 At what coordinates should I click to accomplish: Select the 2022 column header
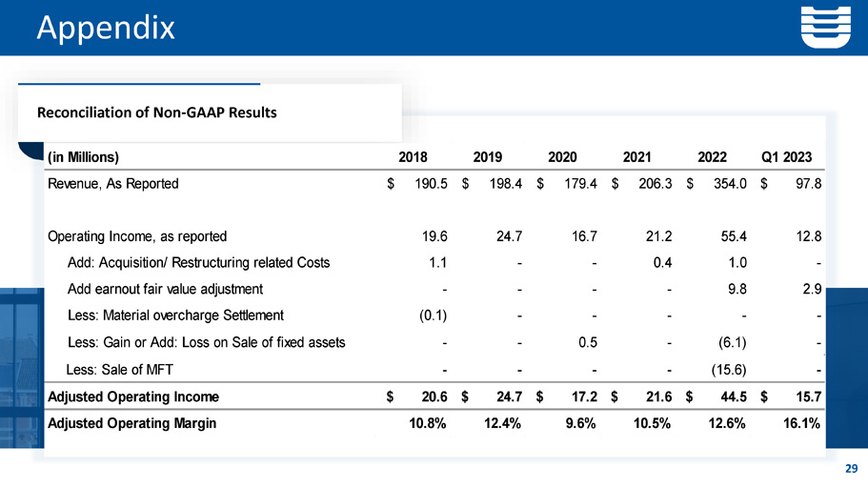click(x=714, y=157)
